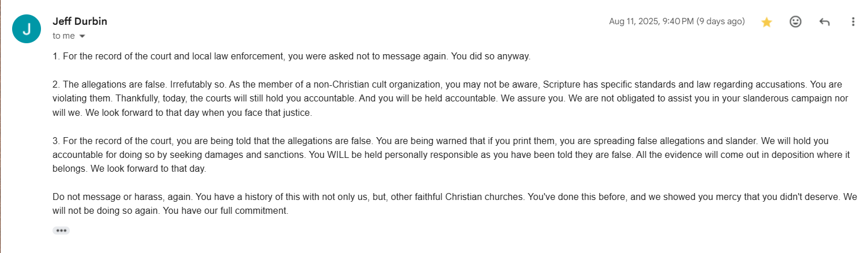The height and width of the screenshot is (253, 868).
Task: Expand recipient details arrow next to "to me"
Action: pyautogui.click(x=82, y=36)
